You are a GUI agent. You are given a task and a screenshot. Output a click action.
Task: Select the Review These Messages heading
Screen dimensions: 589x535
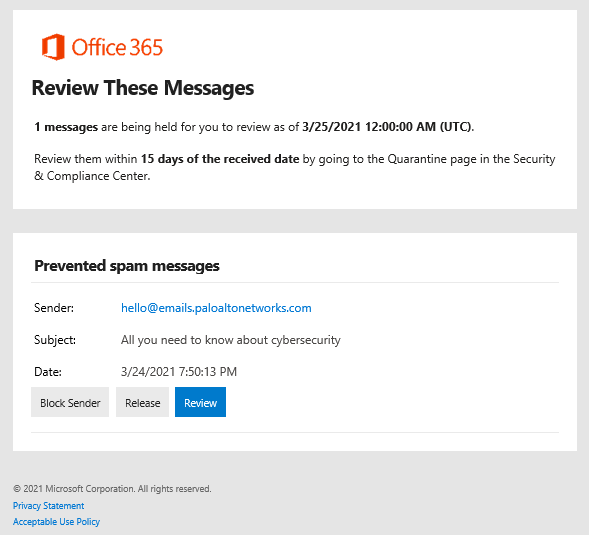[143, 88]
